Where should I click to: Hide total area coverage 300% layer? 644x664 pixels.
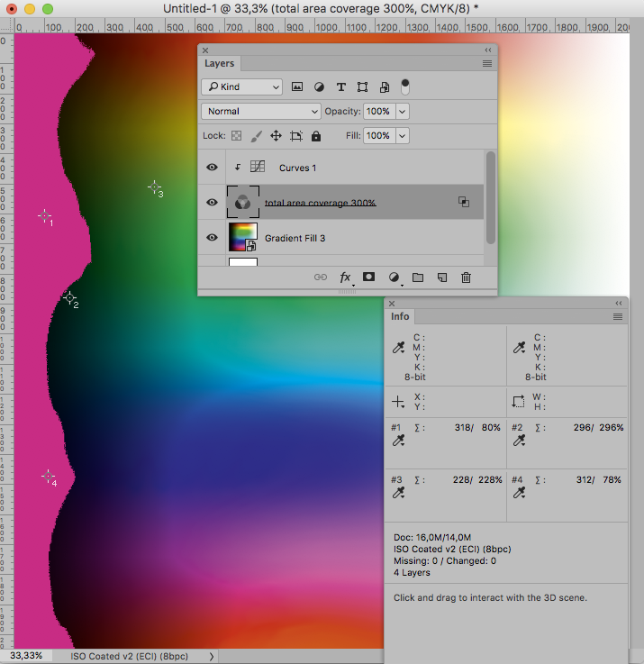pos(212,203)
